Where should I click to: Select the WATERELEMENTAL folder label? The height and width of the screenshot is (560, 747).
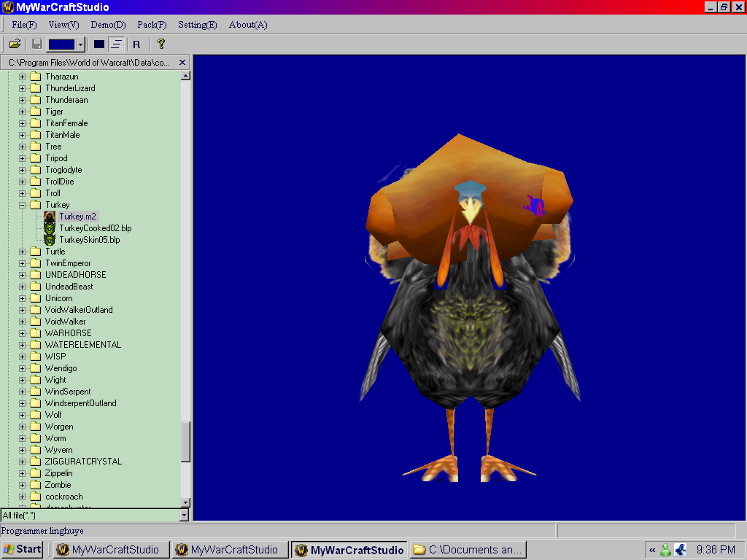pos(83,345)
